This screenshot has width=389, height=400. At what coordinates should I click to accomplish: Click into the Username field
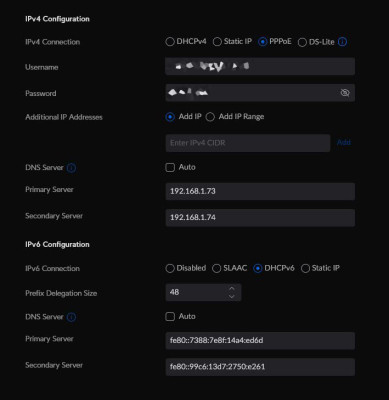[x=260, y=66]
